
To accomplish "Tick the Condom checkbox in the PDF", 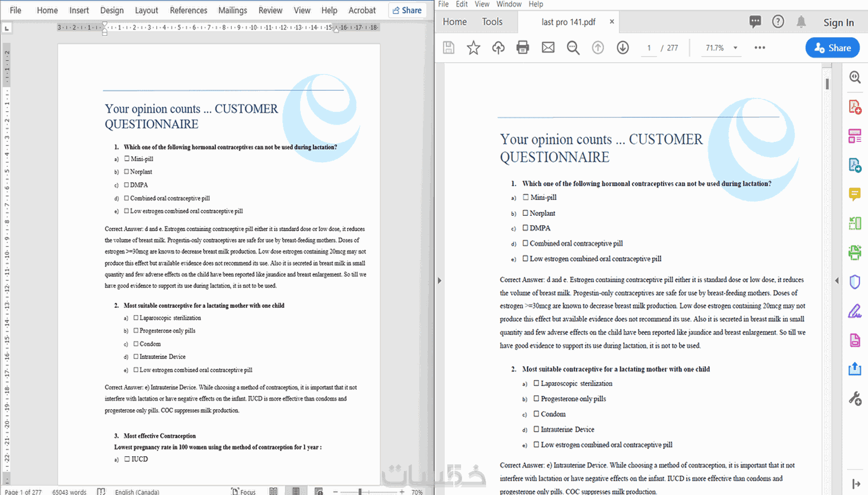I will point(537,414).
